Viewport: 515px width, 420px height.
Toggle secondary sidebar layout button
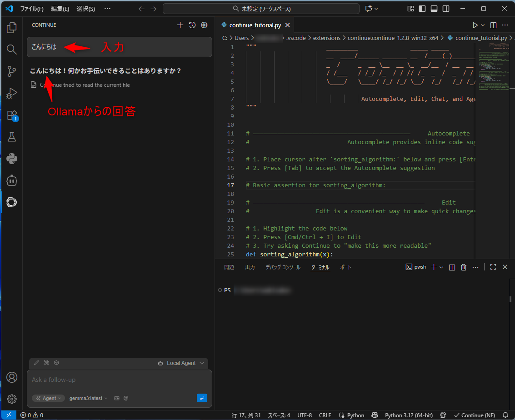[x=446, y=9]
